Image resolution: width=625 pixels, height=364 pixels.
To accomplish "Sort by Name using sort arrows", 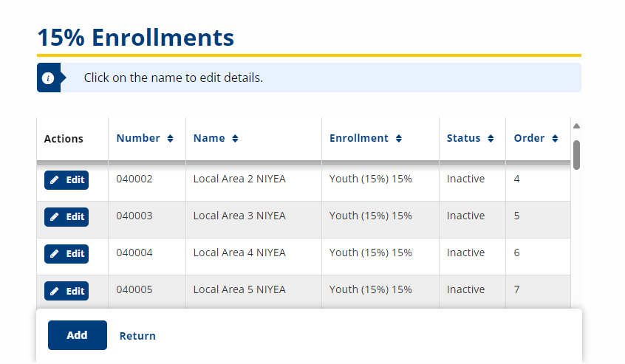I will [x=235, y=139].
